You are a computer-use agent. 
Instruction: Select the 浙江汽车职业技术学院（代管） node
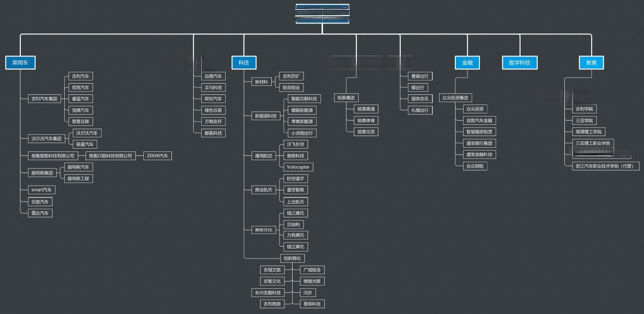pos(606,166)
